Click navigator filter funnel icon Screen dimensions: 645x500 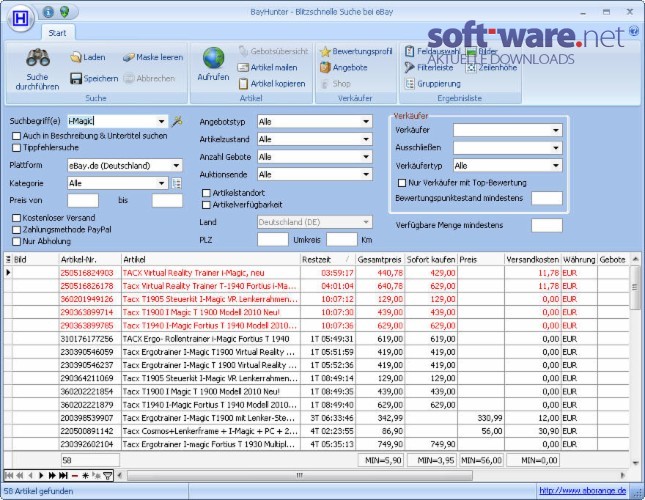[x=107, y=476]
